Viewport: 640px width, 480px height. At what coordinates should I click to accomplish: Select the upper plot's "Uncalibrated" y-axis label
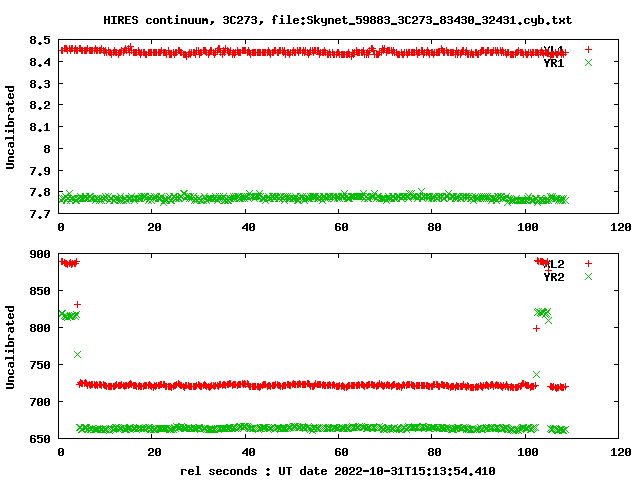pos(10,127)
